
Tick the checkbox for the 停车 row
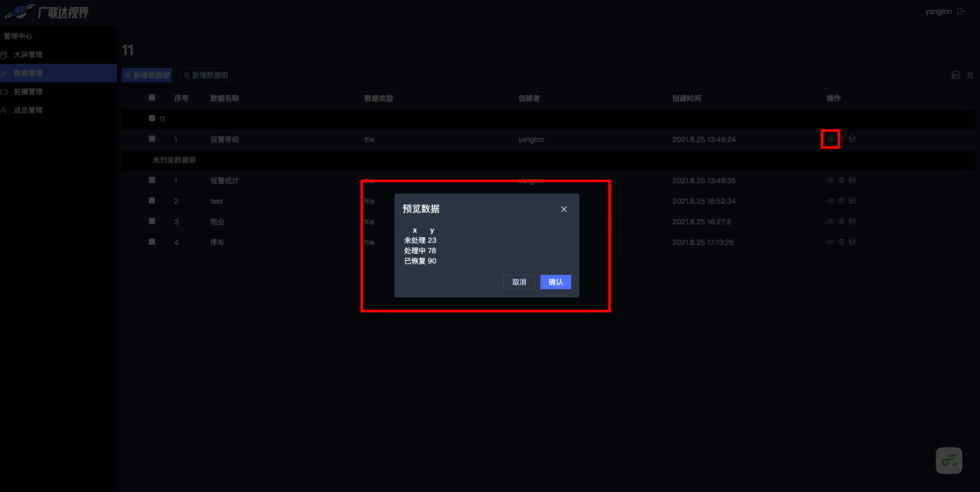tap(152, 242)
